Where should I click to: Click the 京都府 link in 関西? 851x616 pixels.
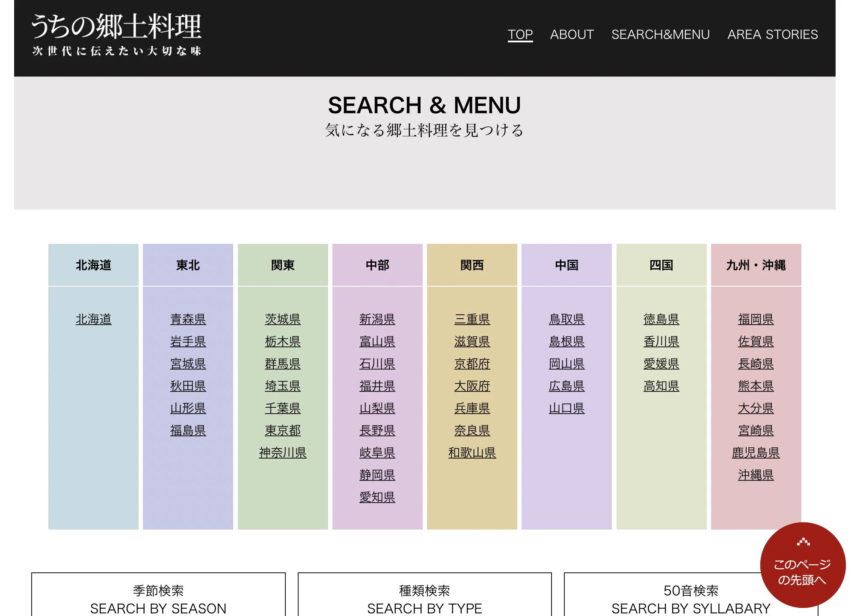coord(472,364)
